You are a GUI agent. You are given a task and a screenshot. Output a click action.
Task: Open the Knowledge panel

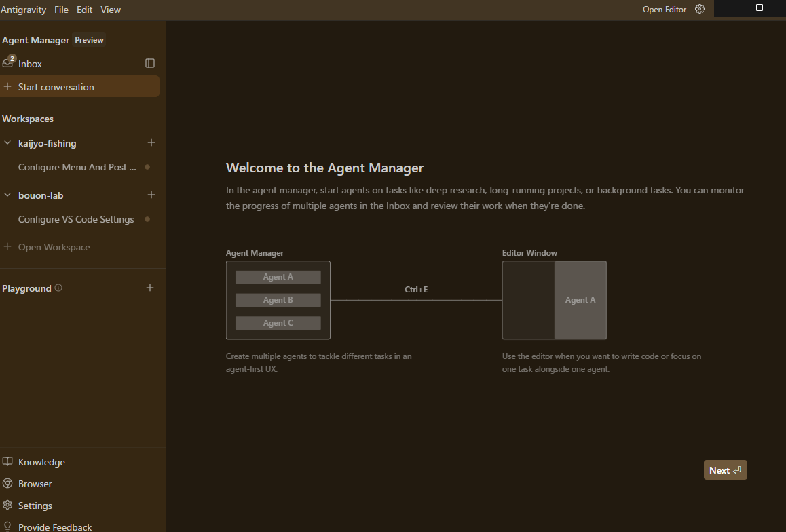pyautogui.click(x=41, y=461)
